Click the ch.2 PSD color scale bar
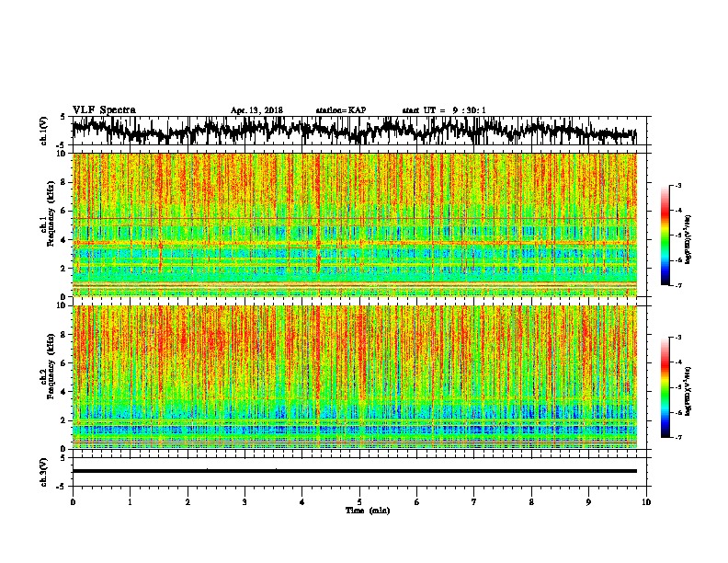 click(665, 387)
